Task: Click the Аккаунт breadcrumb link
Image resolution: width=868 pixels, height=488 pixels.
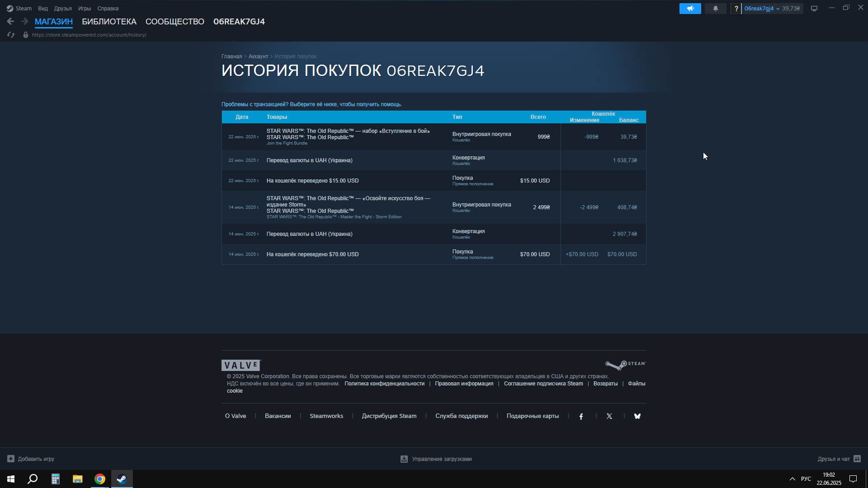Action: pos(258,56)
